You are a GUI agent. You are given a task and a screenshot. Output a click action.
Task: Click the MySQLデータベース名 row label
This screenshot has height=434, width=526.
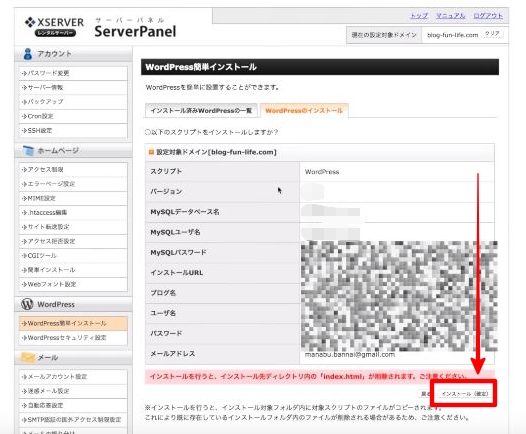tap(185, 212)
